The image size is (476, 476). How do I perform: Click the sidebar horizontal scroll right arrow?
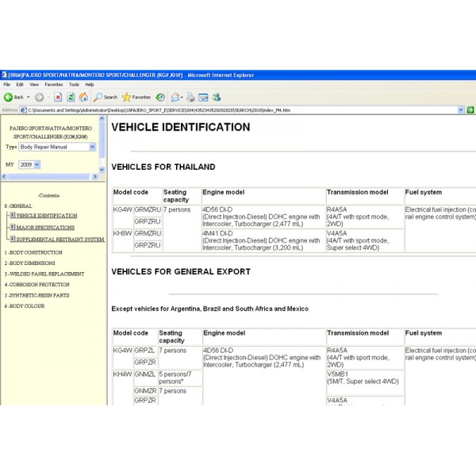pyautogui.click(x=94, y=176)
